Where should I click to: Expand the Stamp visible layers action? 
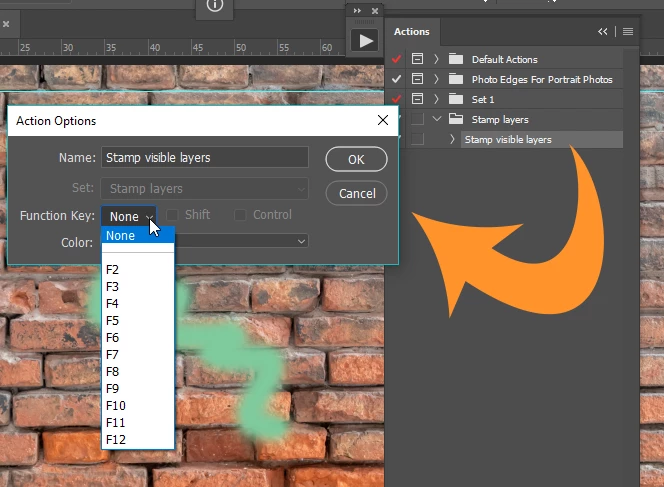click(452, 139)
